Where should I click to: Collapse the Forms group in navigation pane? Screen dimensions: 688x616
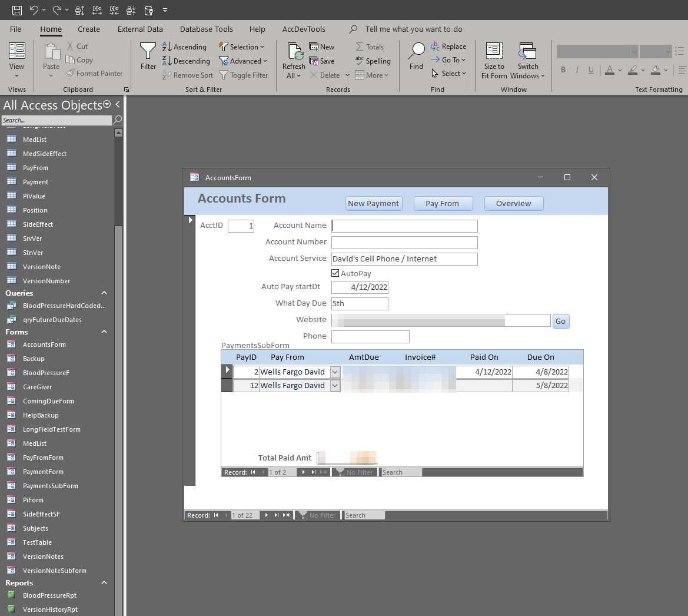point(104,332)
